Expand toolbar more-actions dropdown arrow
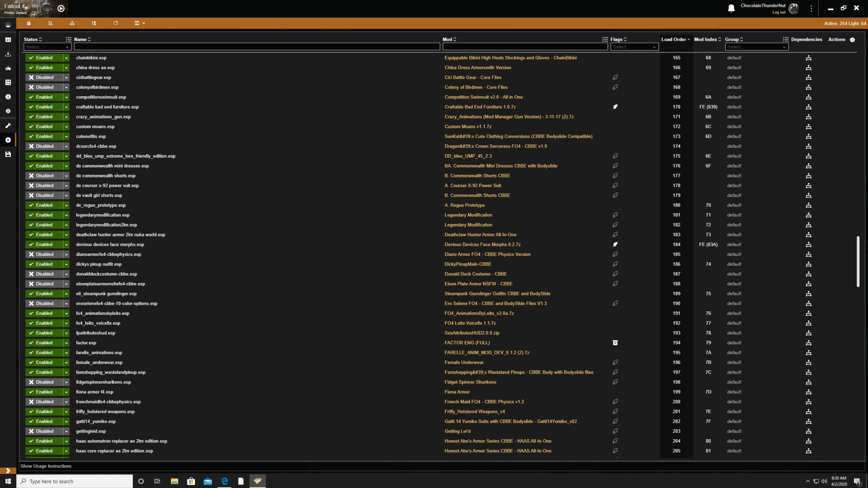868x488 pixels. point(144,23)
